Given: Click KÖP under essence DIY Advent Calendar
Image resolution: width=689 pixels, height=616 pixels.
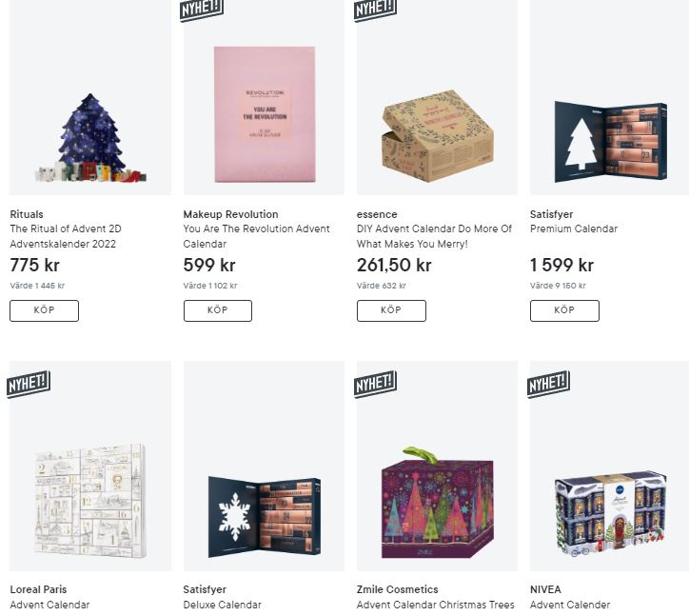Looking at the screenshot, I should point(391,310).
